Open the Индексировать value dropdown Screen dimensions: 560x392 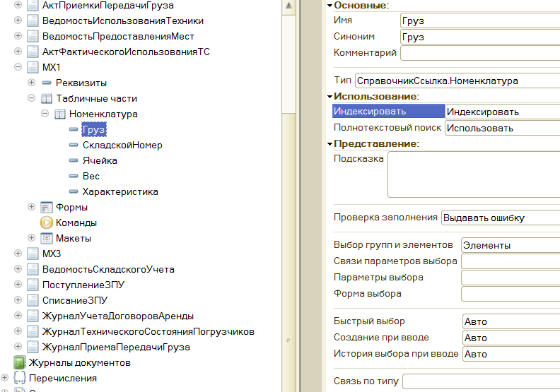(503, 112)
